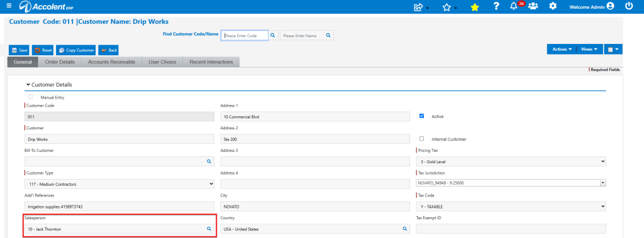Image resolution: width=644 pixels, height=238 pixels.
Task: Click the admin user profile icon
Action: pyautogui.click(x=610, y=6)
